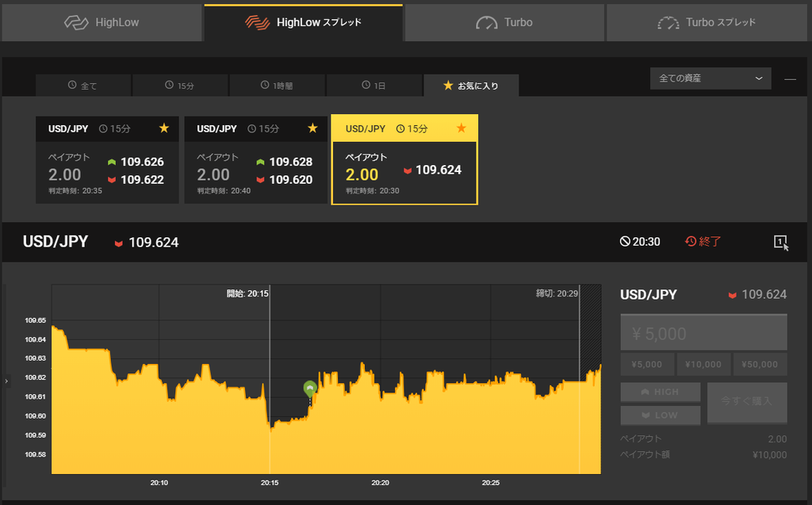
Task: Click the 109.624 rate in the trade panel
Action: point(764,294)
